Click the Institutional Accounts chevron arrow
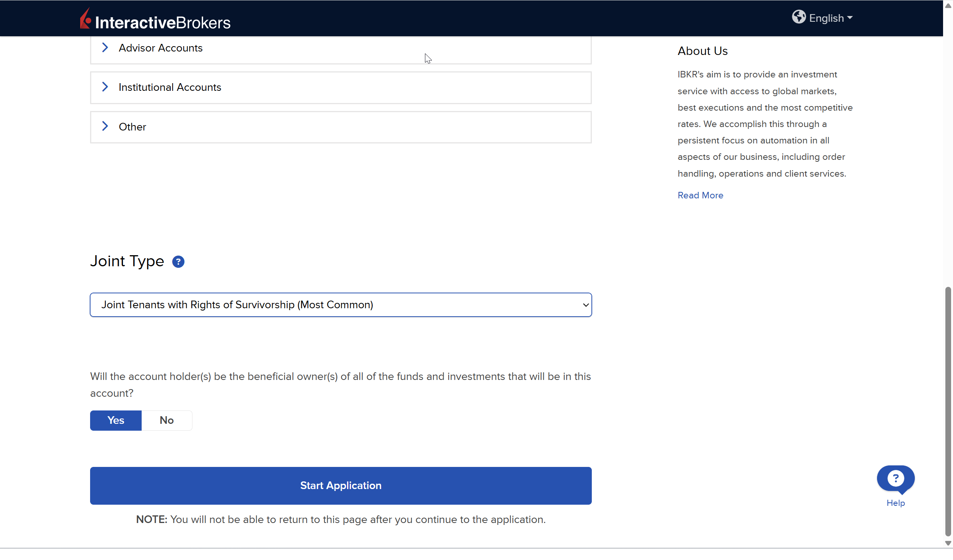 (105, 87)
